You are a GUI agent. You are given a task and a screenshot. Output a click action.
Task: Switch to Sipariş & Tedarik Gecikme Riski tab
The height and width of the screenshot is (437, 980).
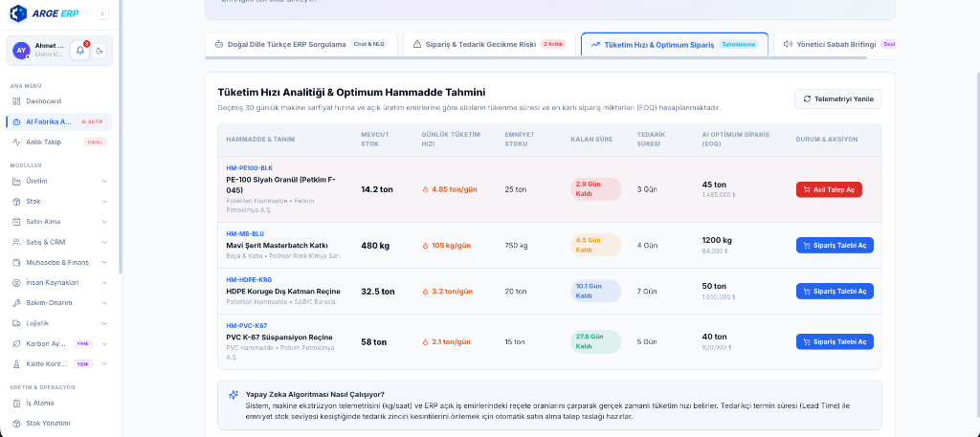point(489,44)
